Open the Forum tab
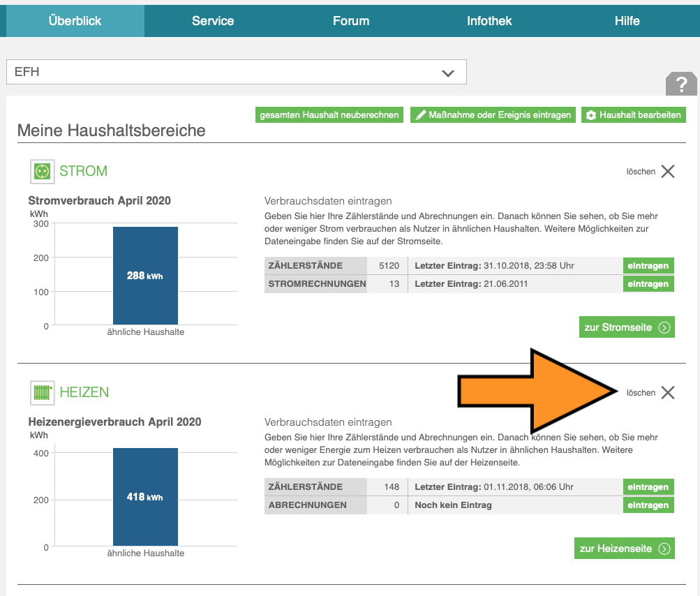Image resolution: width=700 pixels, height=596 pixels. point(351,21)
